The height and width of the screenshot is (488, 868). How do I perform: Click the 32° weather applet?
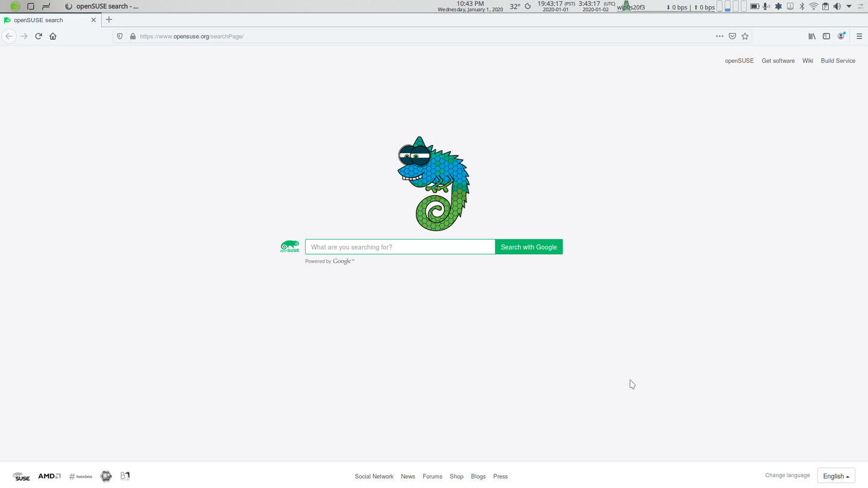tap(515, 7)
